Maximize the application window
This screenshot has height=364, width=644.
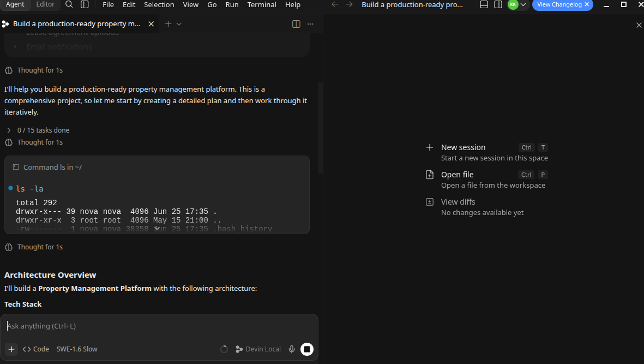[x=623, y=4]
